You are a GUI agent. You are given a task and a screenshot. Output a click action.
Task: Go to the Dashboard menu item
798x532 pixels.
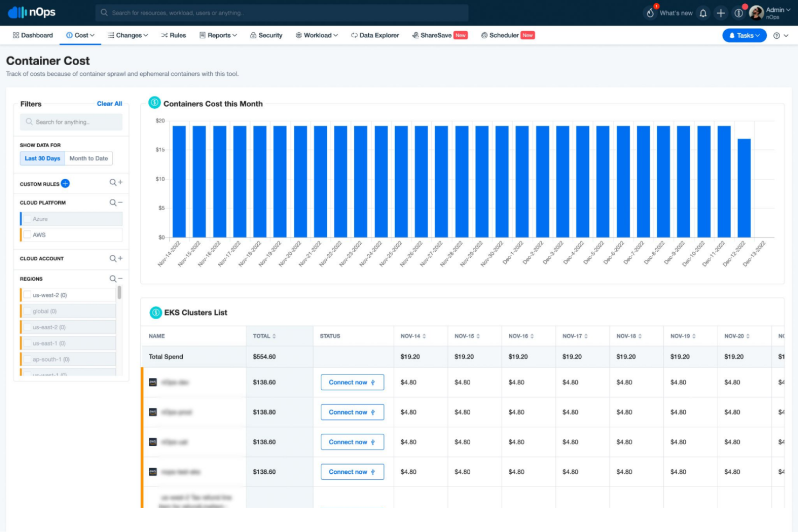click(32, 35)
